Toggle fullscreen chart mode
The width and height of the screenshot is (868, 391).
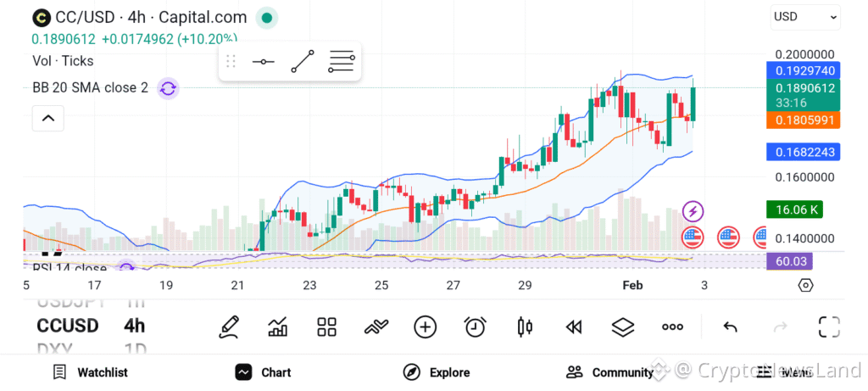(828, 327)
